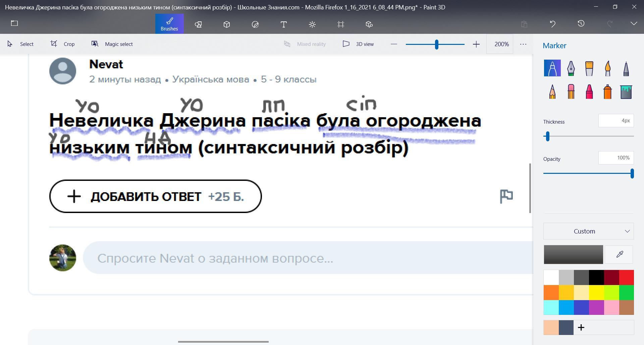This screenshot has height=345, width=644.
Task: Click the Magic select button
Action: coord(112,44)
